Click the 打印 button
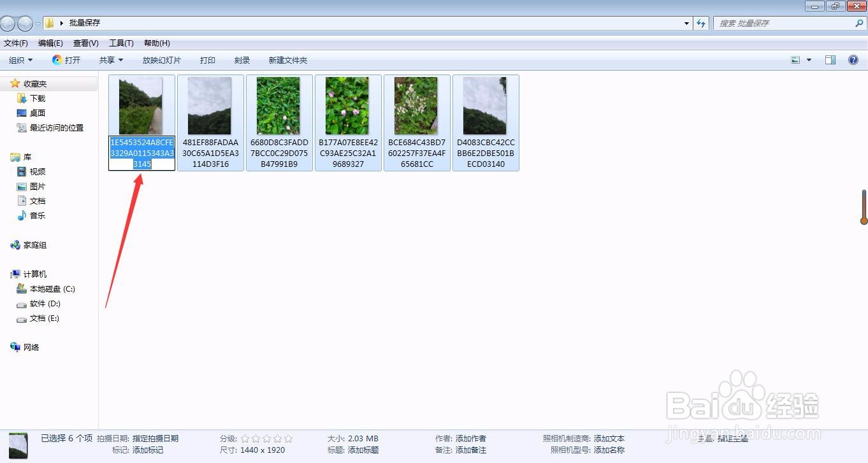This screenshot has height=463, width=868. [x=208, y=60]
